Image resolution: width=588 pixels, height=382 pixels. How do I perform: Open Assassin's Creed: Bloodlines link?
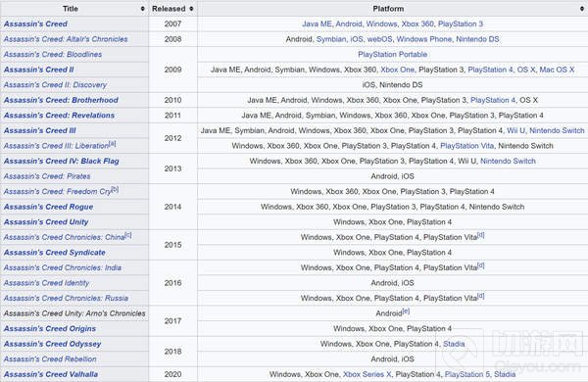53,54
